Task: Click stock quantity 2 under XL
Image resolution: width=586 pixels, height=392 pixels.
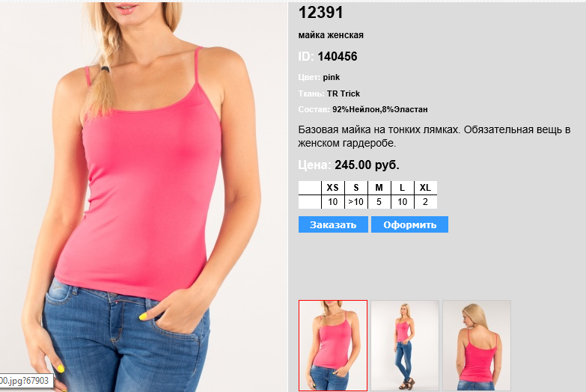Action: [425, 202]
